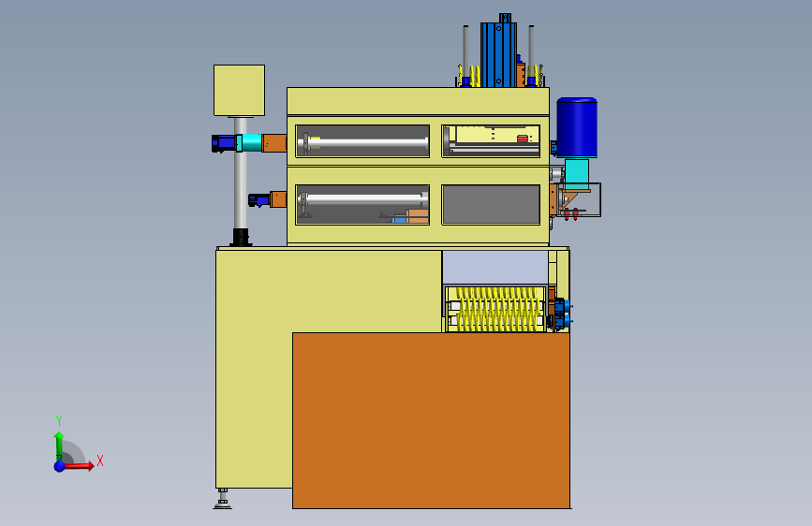The image size is (812, 526).
Task: Select the leveling foot under the cabinet
Action: tap(223, 499)
